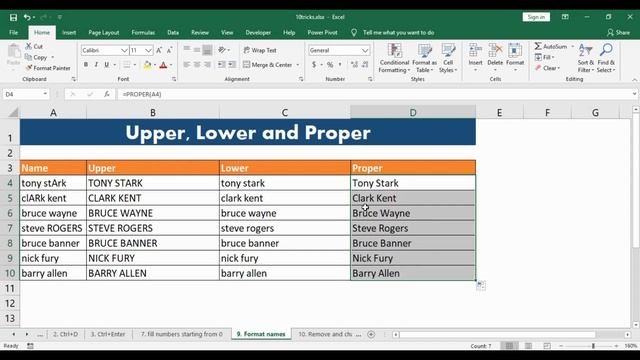Click the Decrease Indent icon
The width and height of the screenshot is (640, 360).
coord(222,64)
